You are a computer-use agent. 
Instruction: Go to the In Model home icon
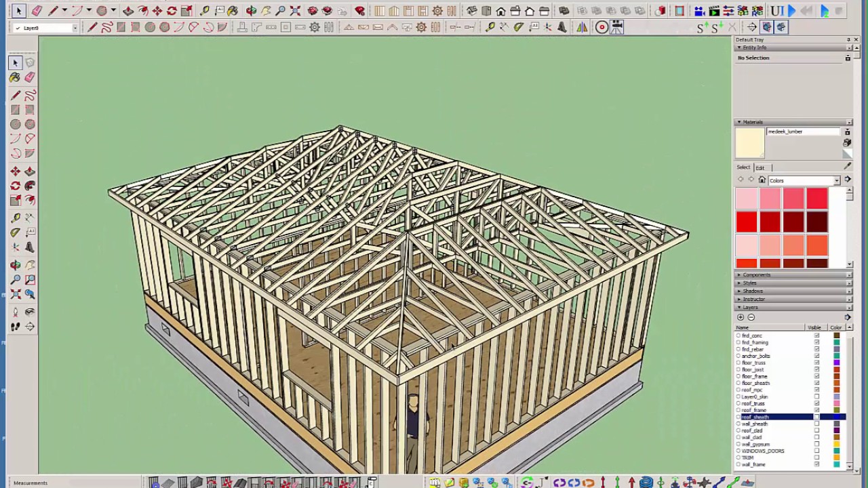pos(762,180)
